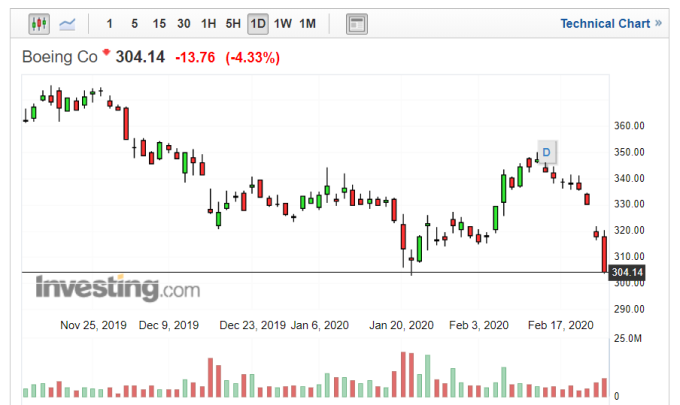Click the 290.00 price axis label
The width and height of the screenshot is (680, 405).
629,309
